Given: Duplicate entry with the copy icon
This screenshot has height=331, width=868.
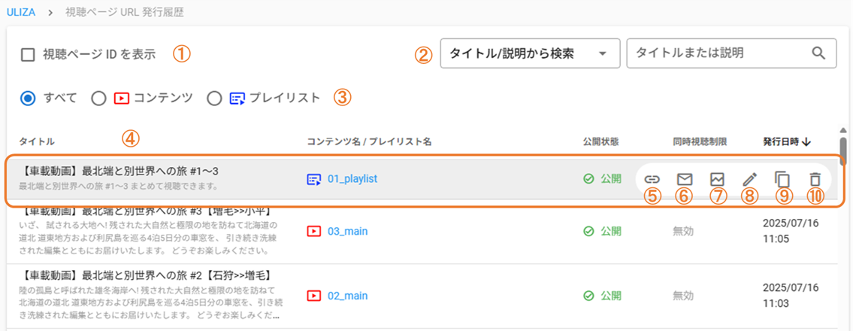Looking at the screenshot, I should point(782,179).
